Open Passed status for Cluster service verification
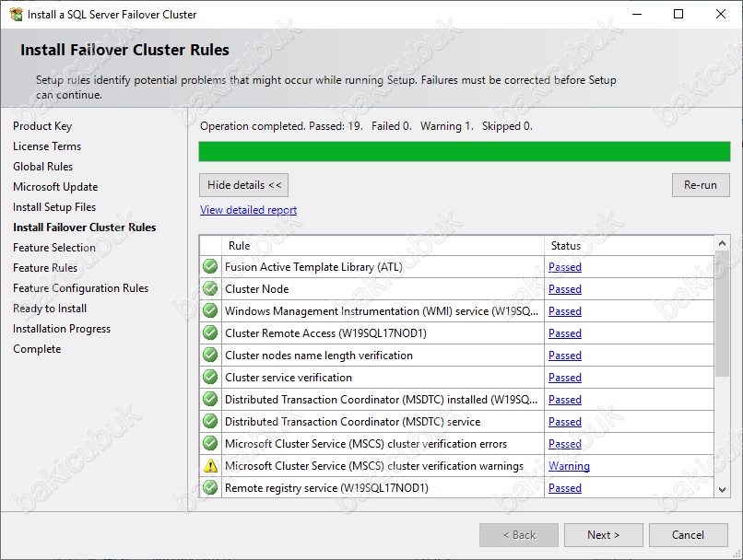Screen dimensions: 743x560 (x=565, y=378)
